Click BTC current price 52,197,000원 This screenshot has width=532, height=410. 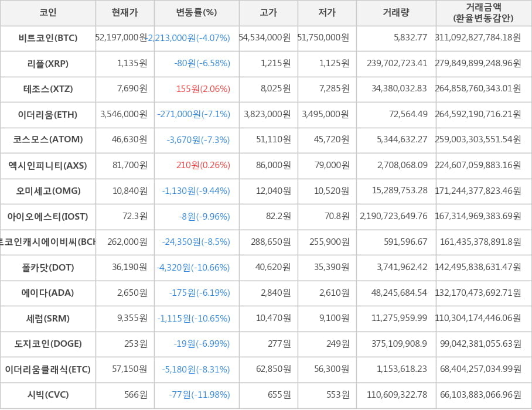click(x=121, y=37)
